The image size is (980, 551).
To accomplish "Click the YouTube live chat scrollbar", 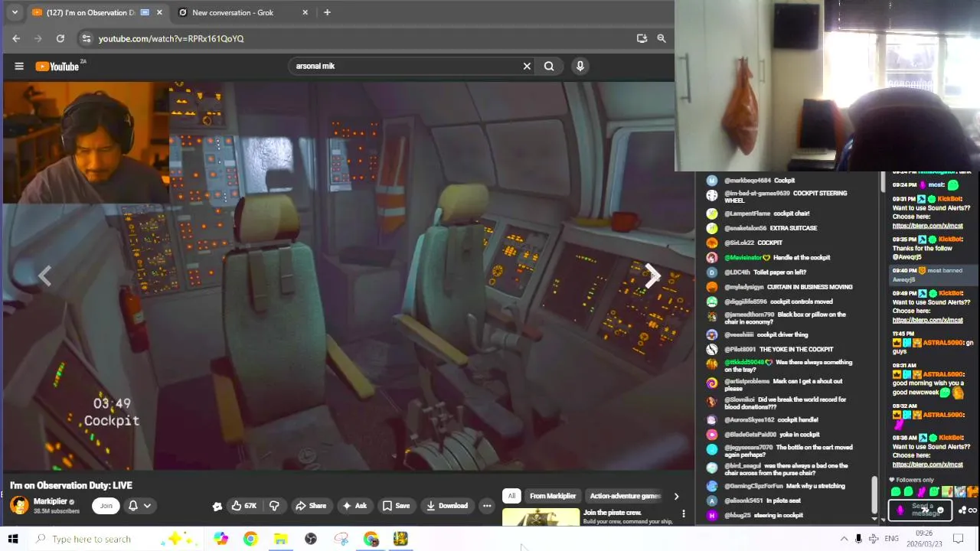I will 876,494.
